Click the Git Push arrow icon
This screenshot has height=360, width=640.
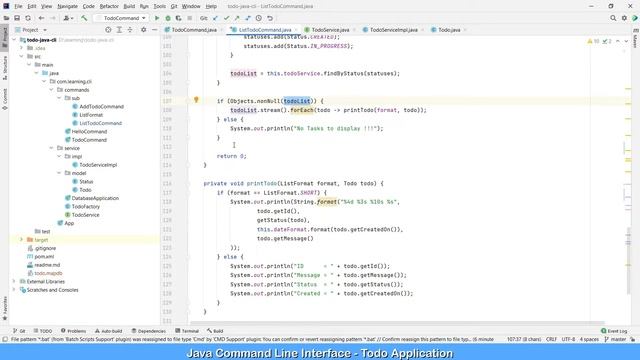[237, 18]
